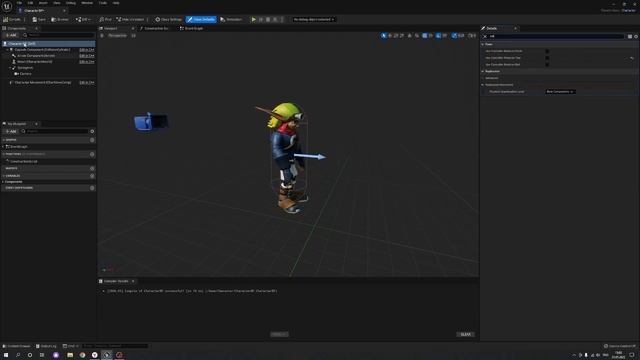This screenshot has width=640, height=360.
Task: Open the Details panel settings gear
Action: (636, 36)
